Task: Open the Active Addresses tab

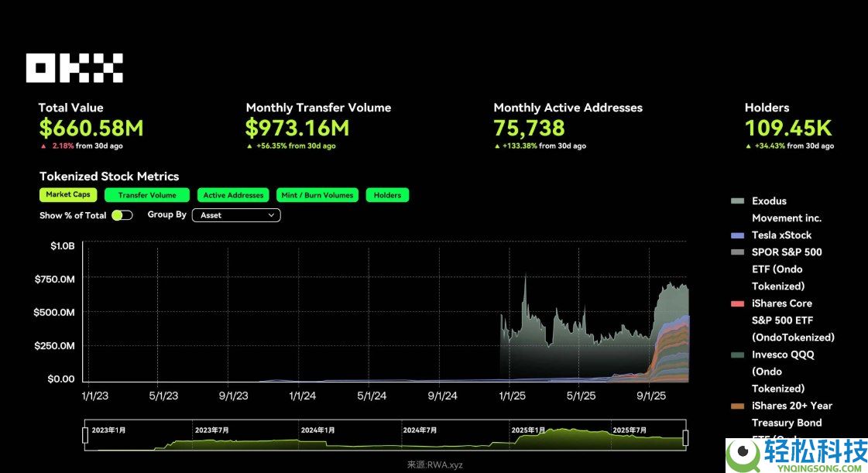Action: point(234,195)
